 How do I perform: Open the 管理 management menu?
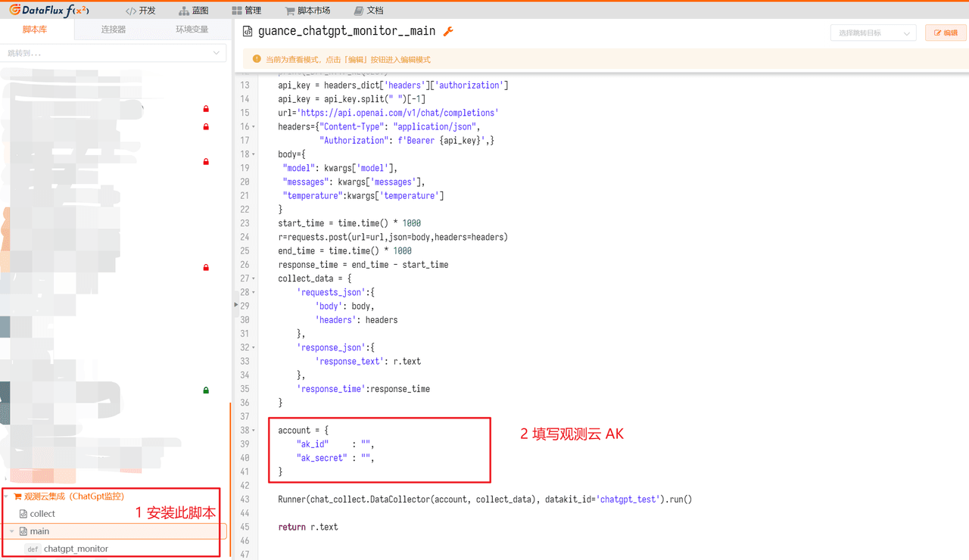(x=246, y=11)
